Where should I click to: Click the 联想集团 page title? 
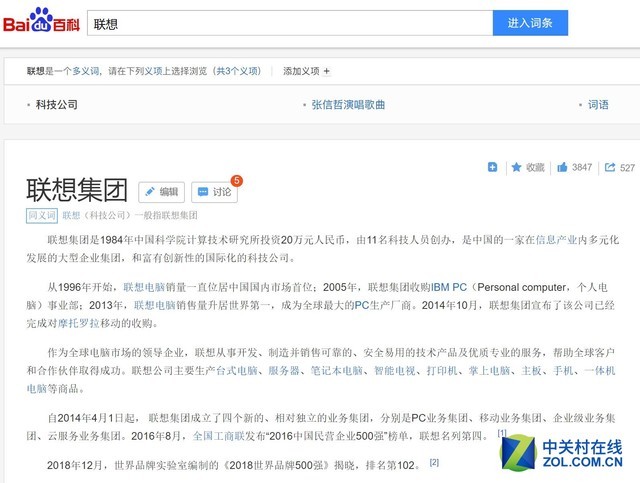(77, 190)
